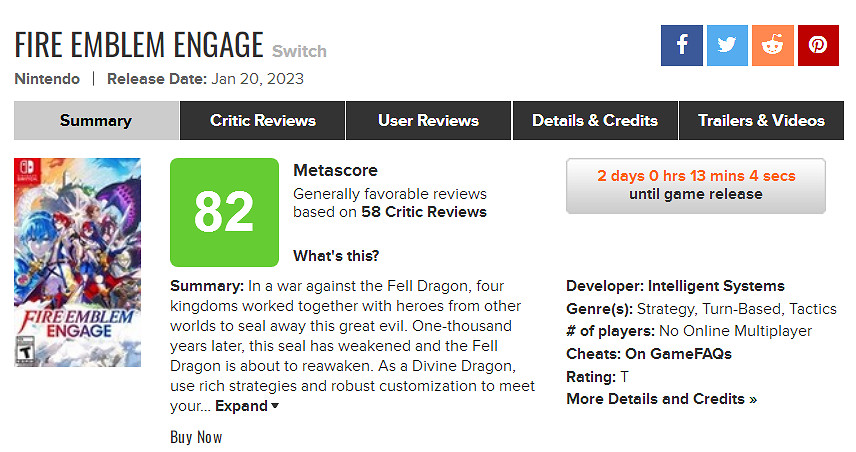
Task: Open the 58 Critic Reviews link
Action: click(x=424, y=212)
